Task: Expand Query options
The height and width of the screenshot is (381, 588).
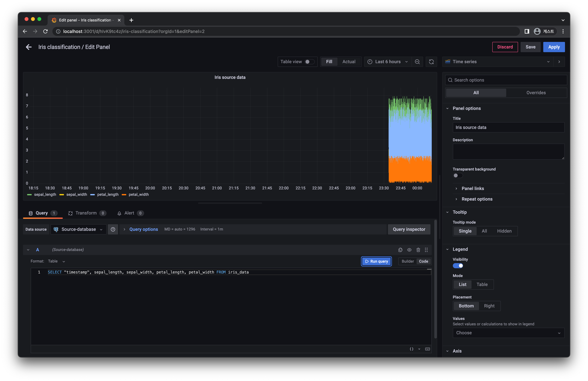Action: pos(143,229)
